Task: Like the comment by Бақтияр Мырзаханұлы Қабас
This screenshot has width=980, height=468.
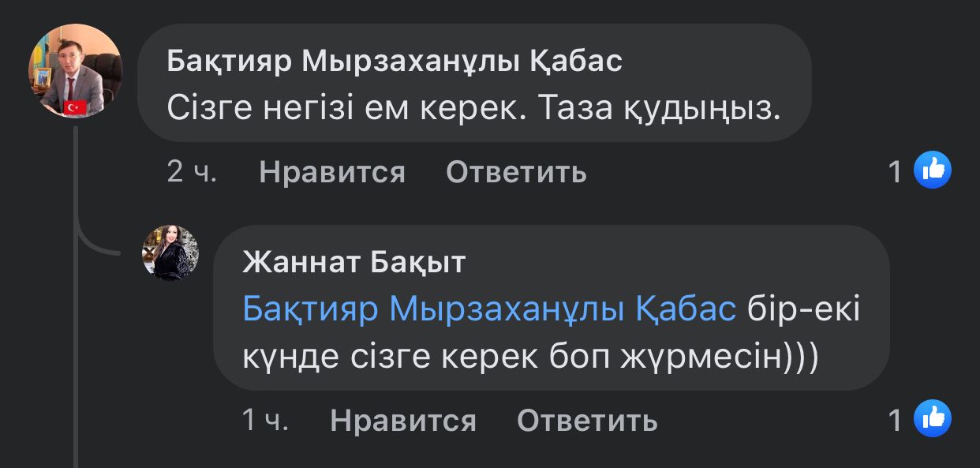Action: click(331, 172)
